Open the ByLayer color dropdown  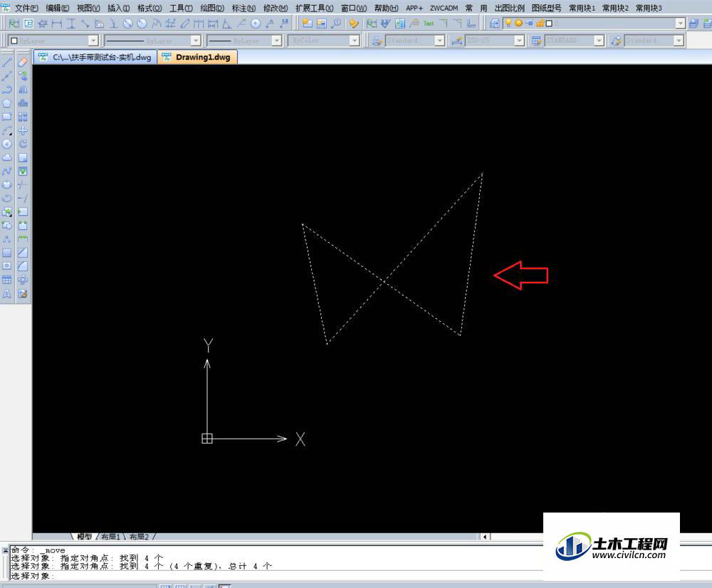pyautogui.click(x=93, y=41)
